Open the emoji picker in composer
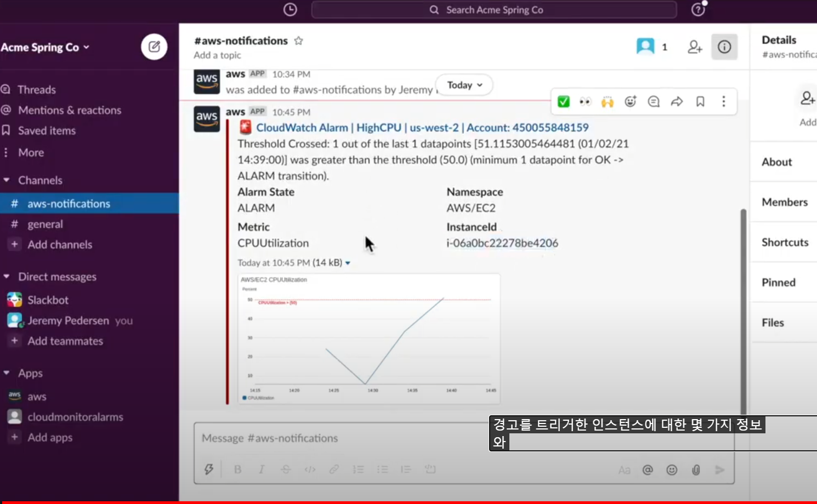This screenshot has width=817, height=504. 672,470
